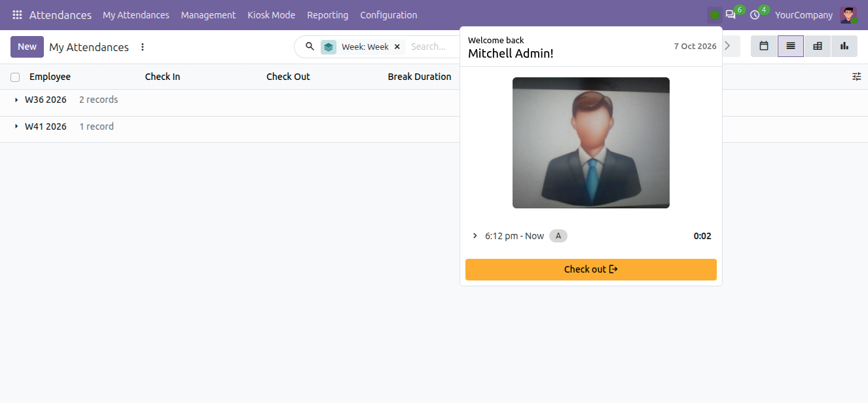The height and width of the screenshot is (403, 868).
Task: Click the search magnifier icon
Action: click(x=310, y=47)
